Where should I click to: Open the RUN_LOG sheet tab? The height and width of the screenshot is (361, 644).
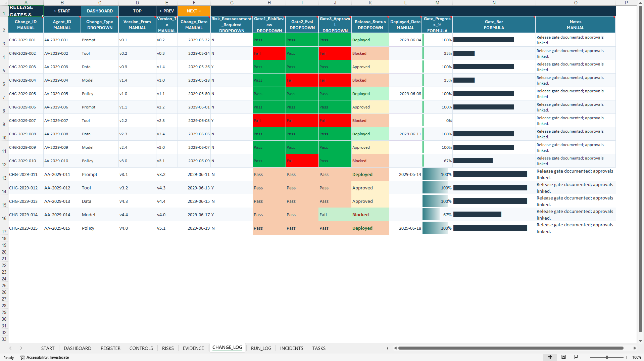(261, 348)
